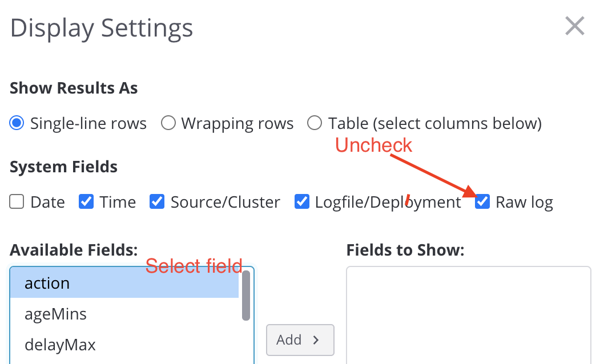Click the chevron arrow on the Add button

point(316,340)
